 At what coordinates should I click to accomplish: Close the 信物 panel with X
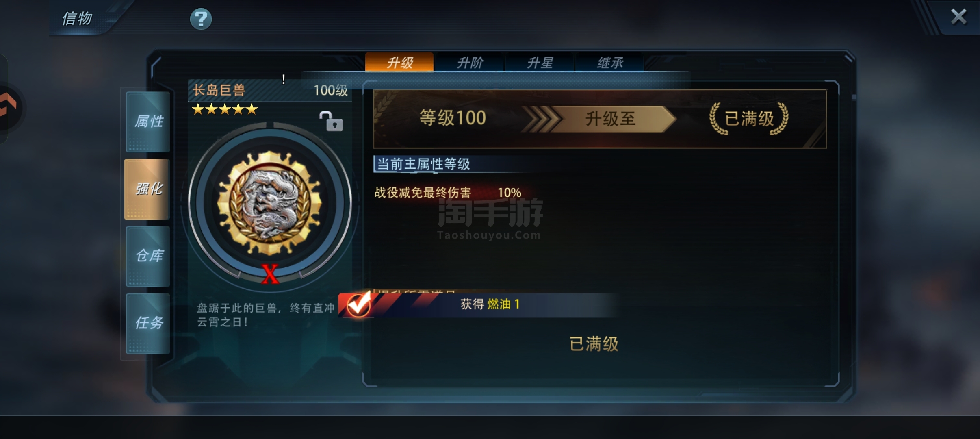click(958, 17)
